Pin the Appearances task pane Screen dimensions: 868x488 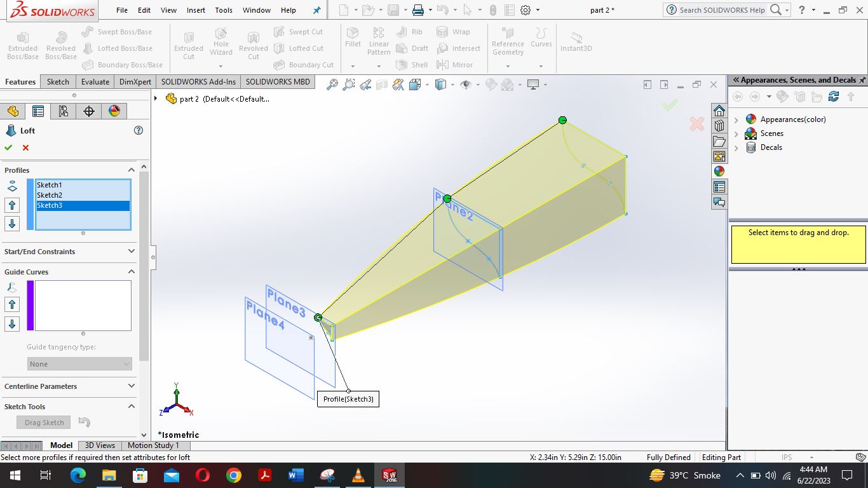(x=862, y=80)
